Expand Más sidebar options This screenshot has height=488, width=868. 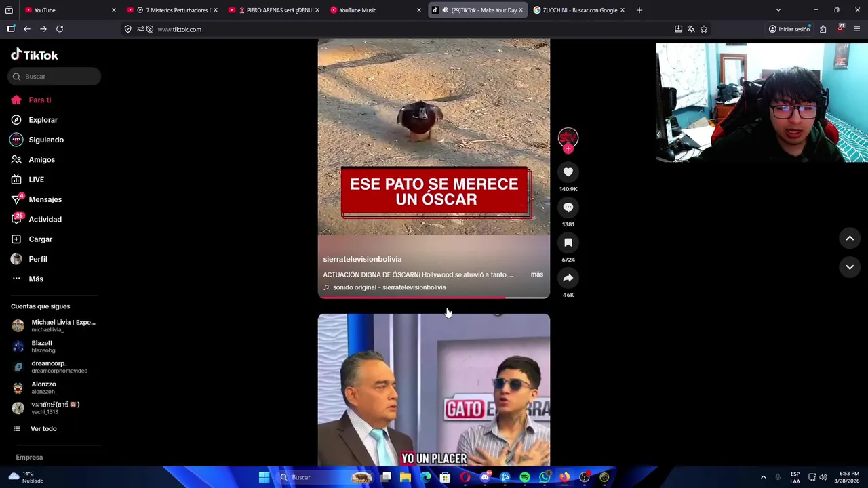(27, 279)
